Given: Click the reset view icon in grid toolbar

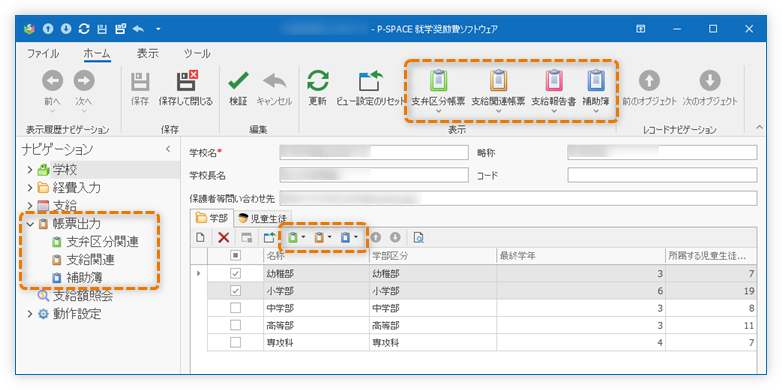Looking at the screenshot, I should point(269,238).
